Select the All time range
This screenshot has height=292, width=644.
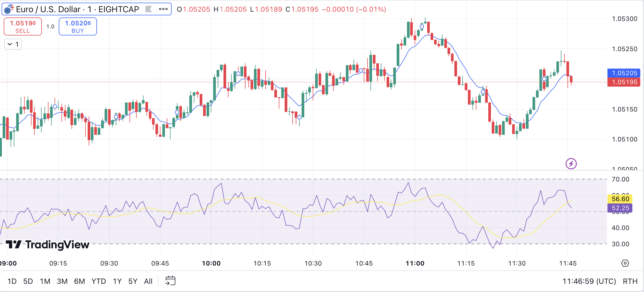[x=148, y=281]
